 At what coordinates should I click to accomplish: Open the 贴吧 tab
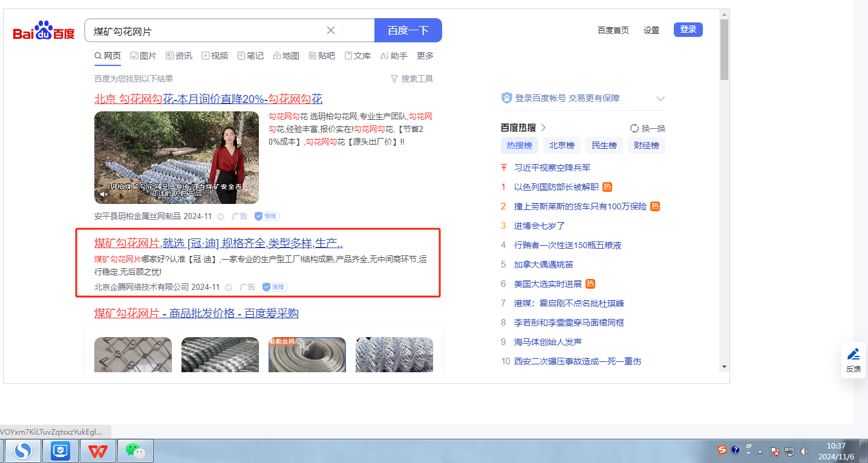pyautogui.click(x=322, y=56)
